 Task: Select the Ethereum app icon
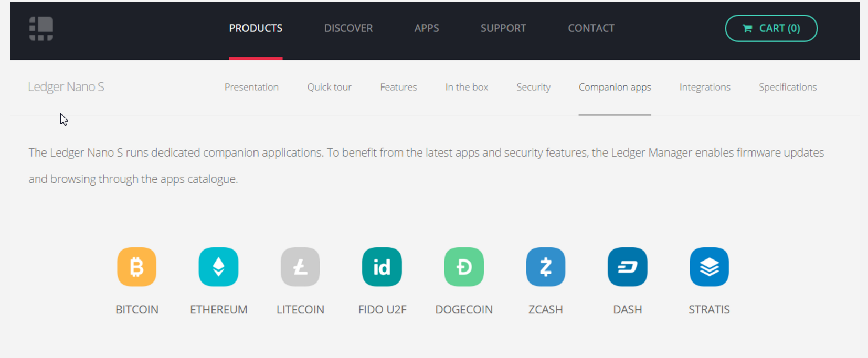pyautogui.click(x=218, y=267)
